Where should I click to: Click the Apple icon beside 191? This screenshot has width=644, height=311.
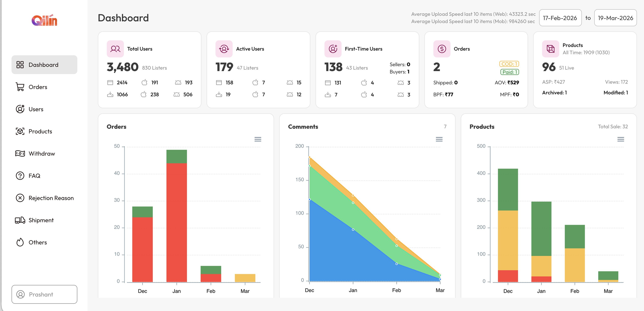point(145,82)
